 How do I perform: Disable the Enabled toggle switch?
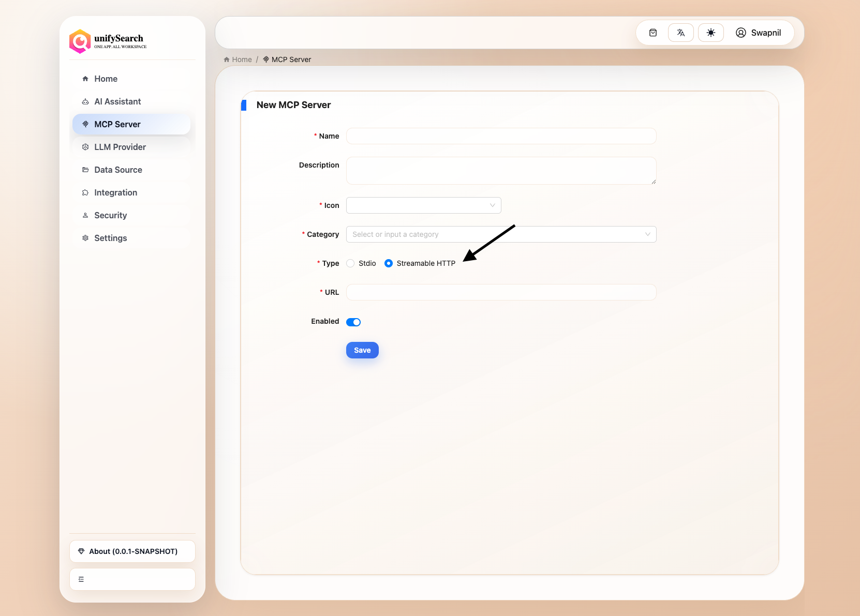[x=353, y=322]
